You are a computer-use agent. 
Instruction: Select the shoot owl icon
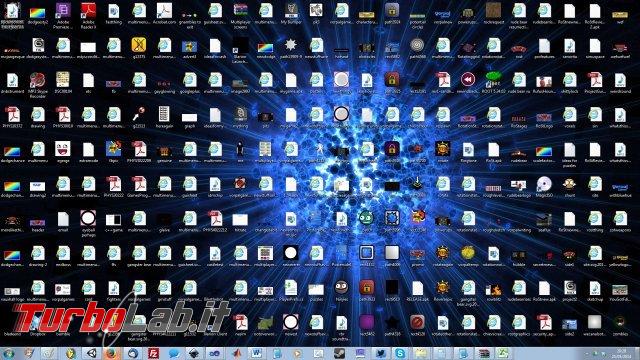pos(569,184)
